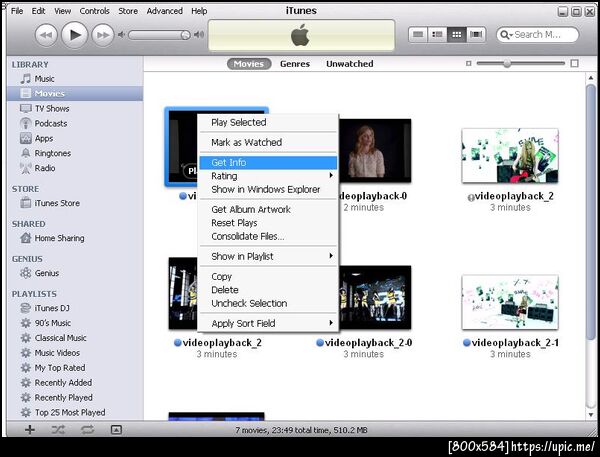The height and width of the screenshot is (457, 600).
Task: Adjust the volume slider knob
Action: pyautogui.click(x=185, y=35)
